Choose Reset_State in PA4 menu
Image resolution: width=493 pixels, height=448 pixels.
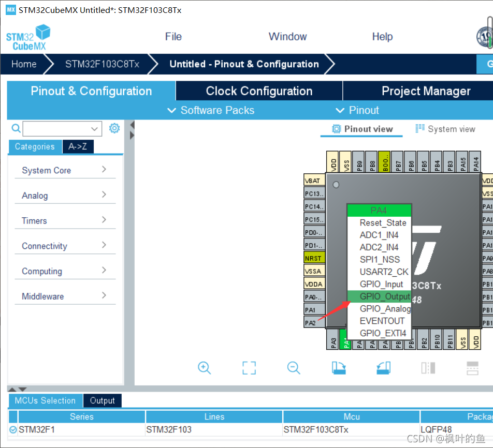coord(379,223)
